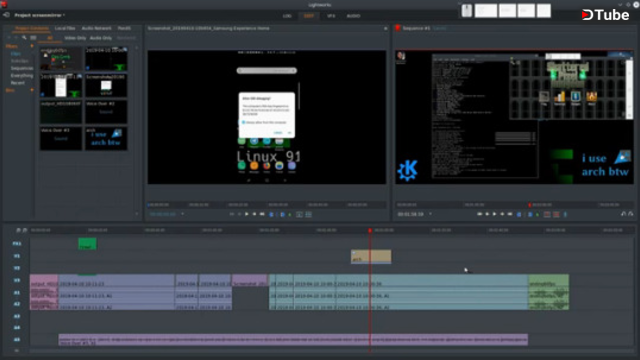This screenshot has width=640, height=360.
Task: Select the Video Only filter
Action: click(75, 38)
